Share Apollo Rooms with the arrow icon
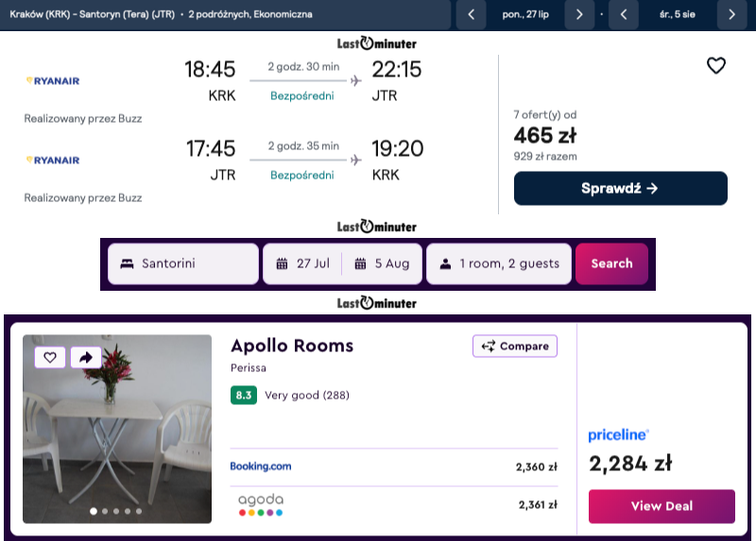Image resolution: width=756 pixels, height=541 pixels. click(x=85, y=357)
